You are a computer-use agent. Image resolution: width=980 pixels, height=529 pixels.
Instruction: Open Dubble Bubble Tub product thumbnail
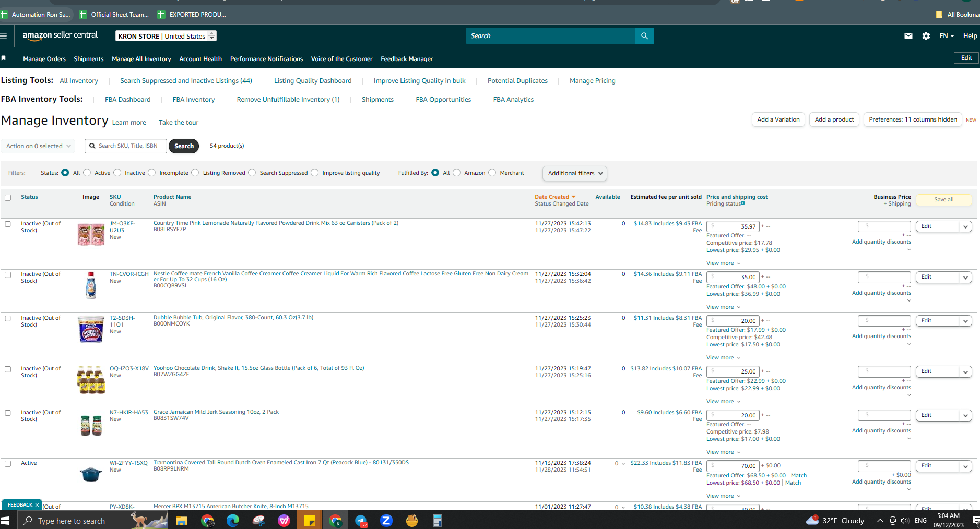[91, 329]
